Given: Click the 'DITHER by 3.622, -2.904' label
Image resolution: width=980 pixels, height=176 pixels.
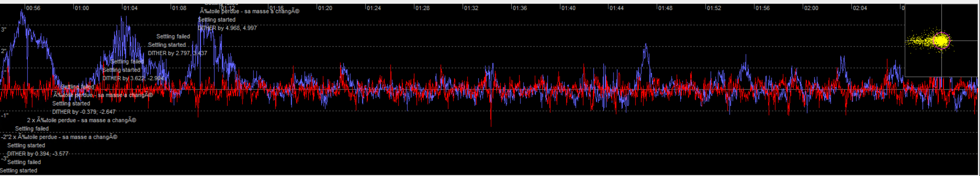Looking at the screenshot, I should pyautogui.click(x=133, y=78).
